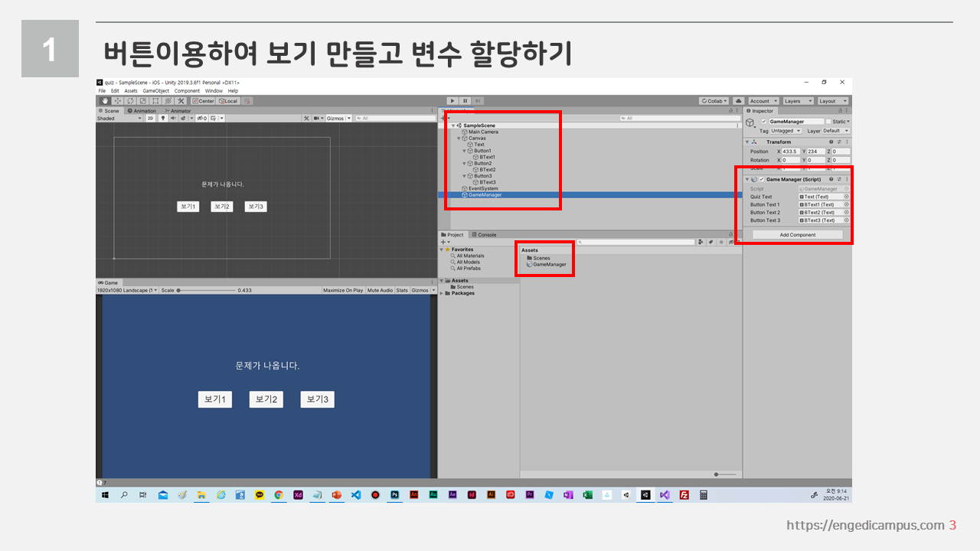Adjust the Project icon size slider
This screenshot has height=551, width=980.
tap(724, 474)
